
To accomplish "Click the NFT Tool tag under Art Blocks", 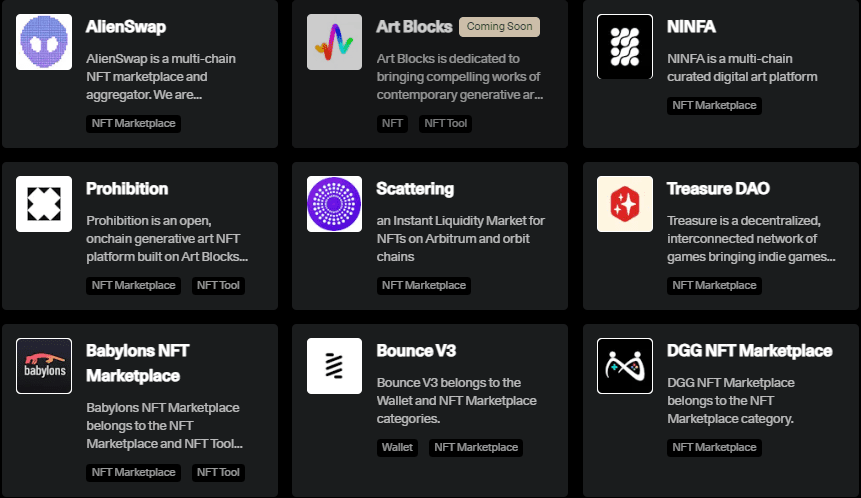I will [x=445, y=124].
